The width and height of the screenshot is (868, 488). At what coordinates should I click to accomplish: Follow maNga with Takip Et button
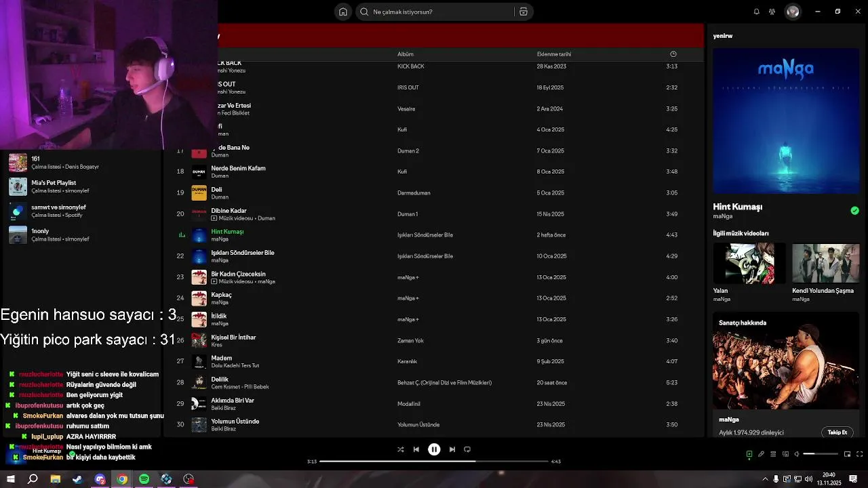837,432
